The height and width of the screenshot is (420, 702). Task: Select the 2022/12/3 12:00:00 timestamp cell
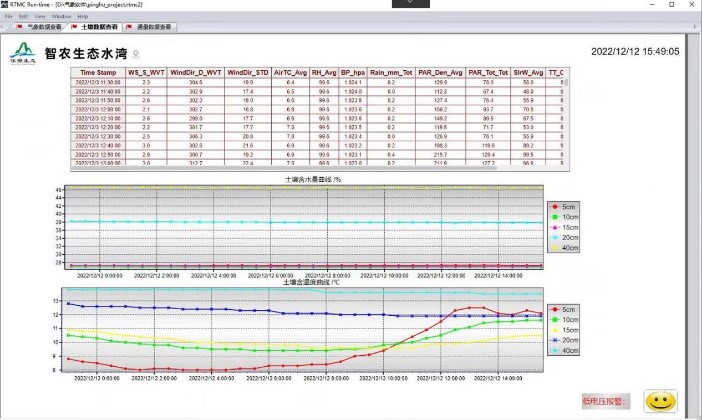[98, 109]
